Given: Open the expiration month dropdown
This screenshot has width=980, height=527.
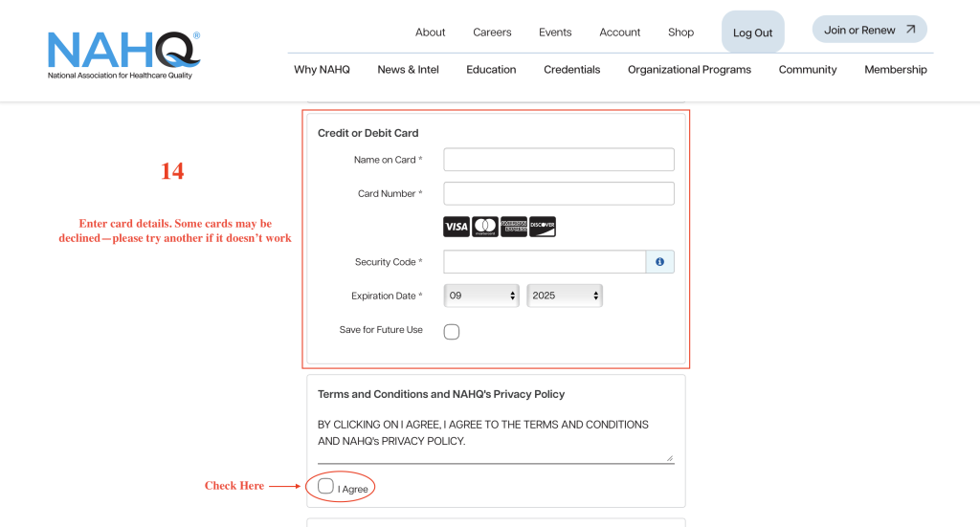Looking at the screenshot, I should click(x=481, y=296).
